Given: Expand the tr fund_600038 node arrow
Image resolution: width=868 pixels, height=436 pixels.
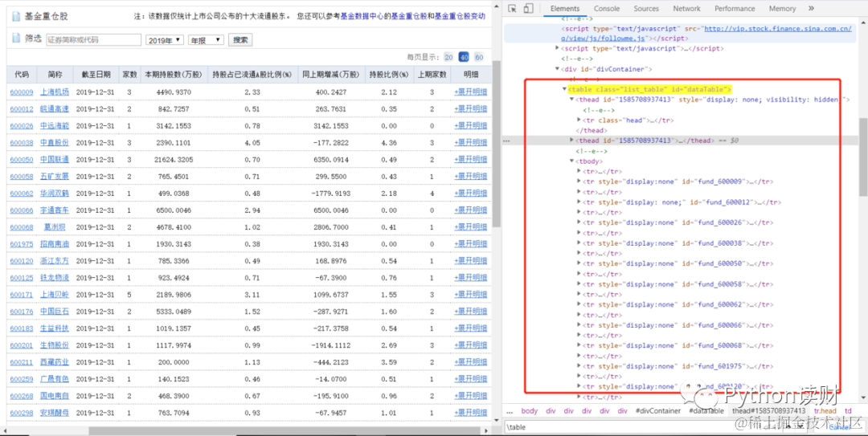Looking at the screenshot, I should pos(579,243).
